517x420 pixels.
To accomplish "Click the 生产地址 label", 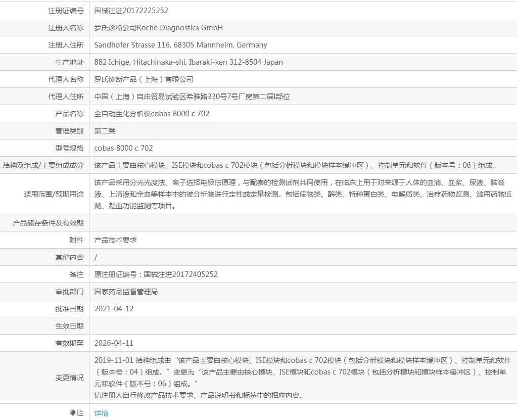I will (x=70, y=62).
